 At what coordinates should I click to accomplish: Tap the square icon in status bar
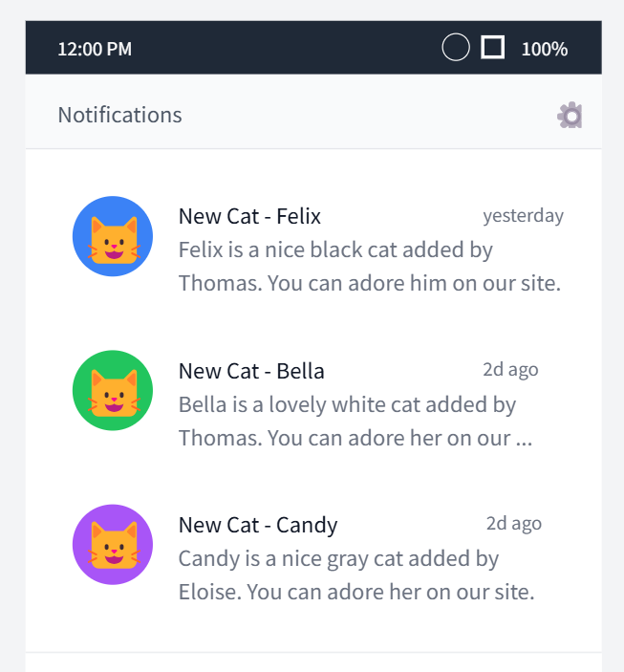coord(492,47)
